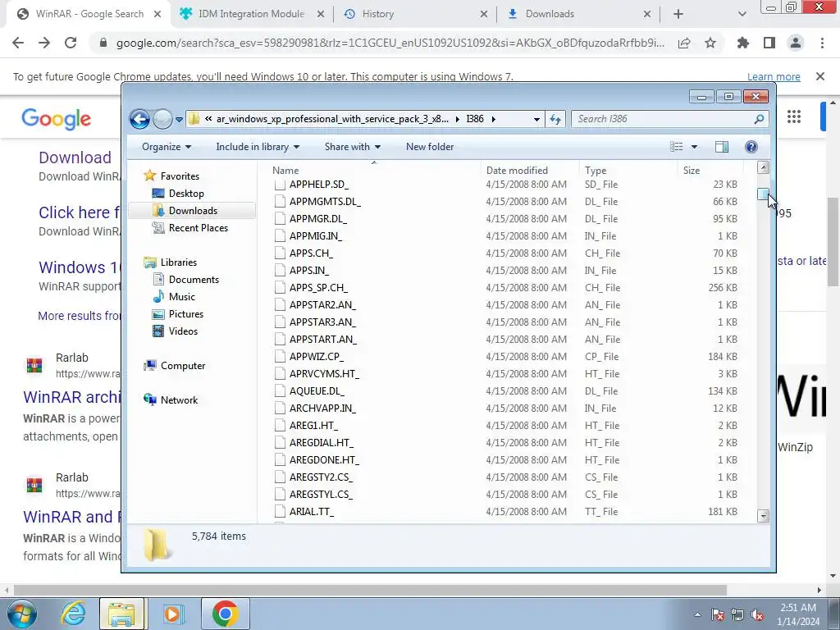Open a new Chrome tab
The height and width of the screenshot is (630, 840).
coord(678,14)
